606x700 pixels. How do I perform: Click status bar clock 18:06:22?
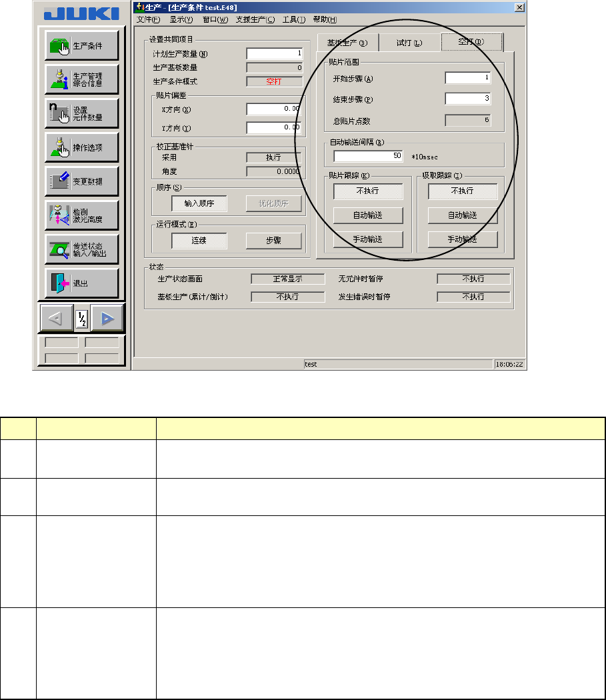pos(509,364)
